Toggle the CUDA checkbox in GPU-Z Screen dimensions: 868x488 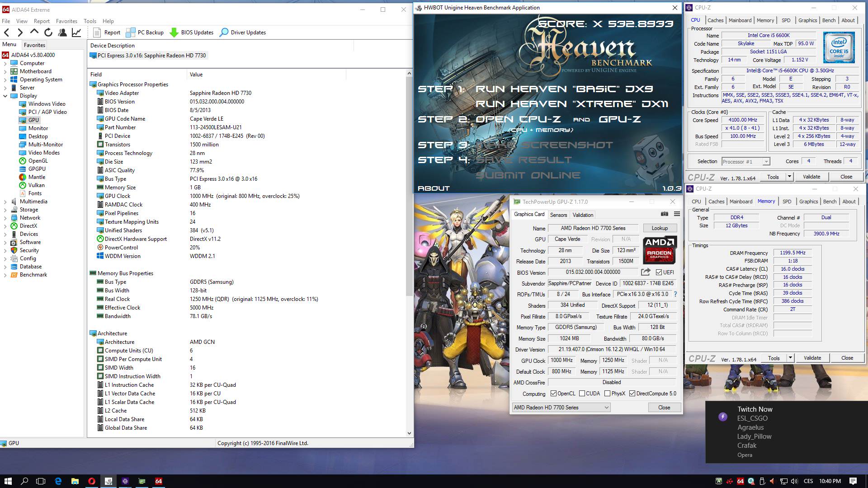click(x=582, y=394)
